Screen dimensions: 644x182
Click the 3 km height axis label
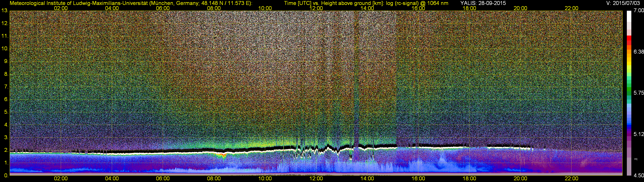click(6, 137)
